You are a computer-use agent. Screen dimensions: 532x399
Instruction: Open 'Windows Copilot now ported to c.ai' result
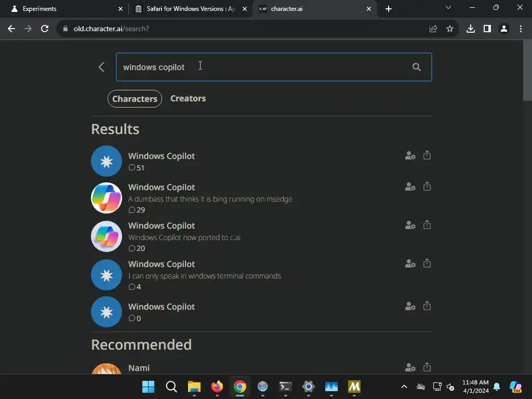[x=261, y=236]
